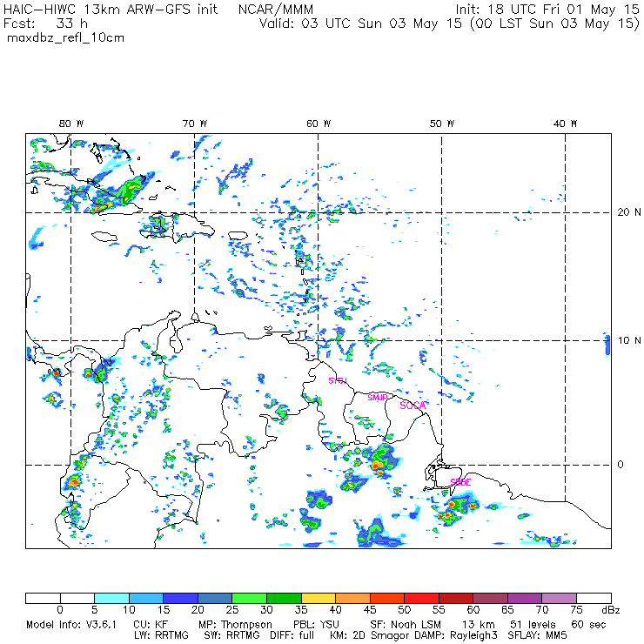Image resolution: width=644 pixels, height=644 pixels.
Task: Click the 'Fcst: 33 h' forecast hour text
Action: [x=45, y=23]
